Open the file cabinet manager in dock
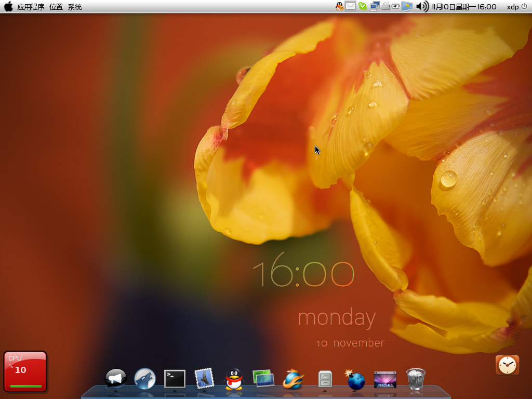The width and height of the screenshot is (532, 399). click(x=325, y=379)
